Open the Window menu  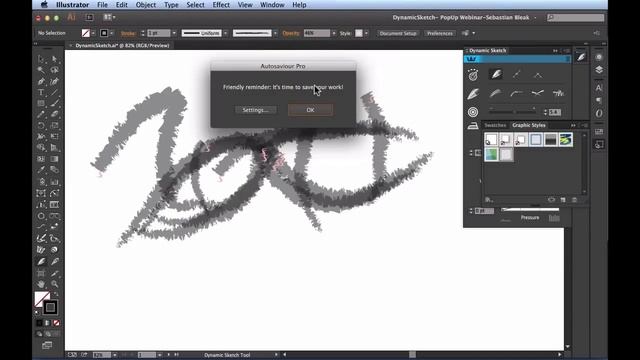coord(272,5)
